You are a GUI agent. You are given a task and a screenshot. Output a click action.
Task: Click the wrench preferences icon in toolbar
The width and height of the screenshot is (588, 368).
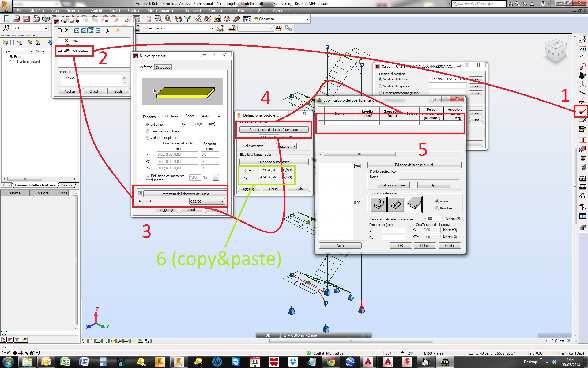click(x=236, y=19)
